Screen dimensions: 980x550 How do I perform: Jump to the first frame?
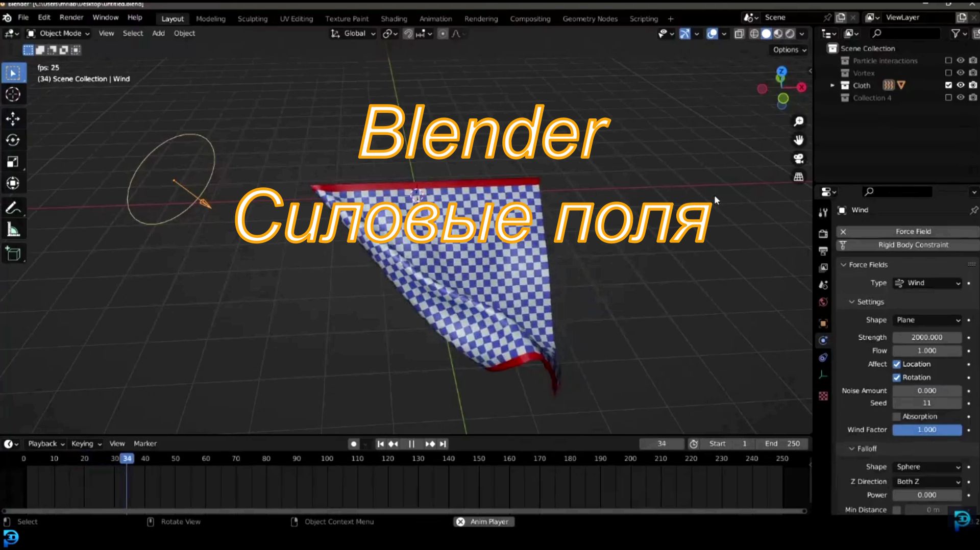point(380,444)
